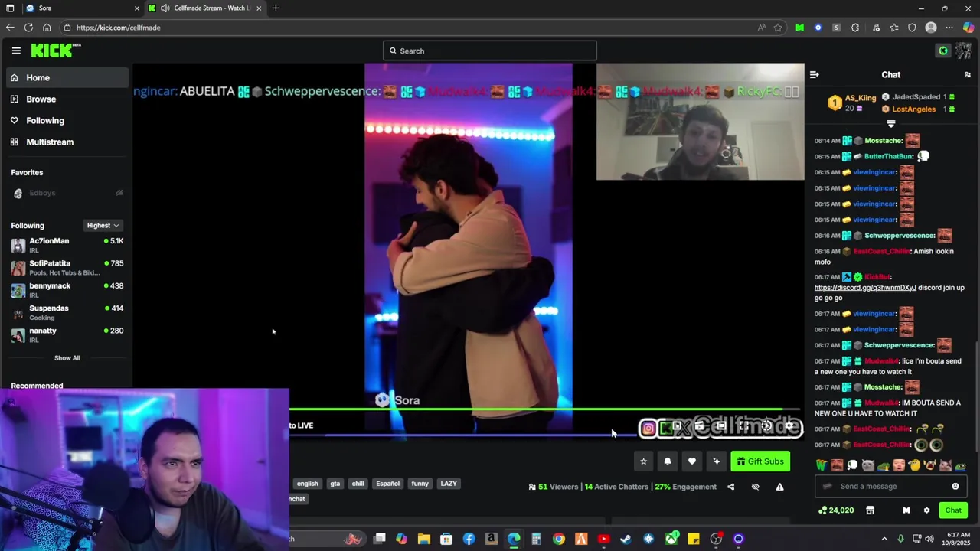Switch to the Sora browser tab
The image size is (980, 551).
coord(80,8)
